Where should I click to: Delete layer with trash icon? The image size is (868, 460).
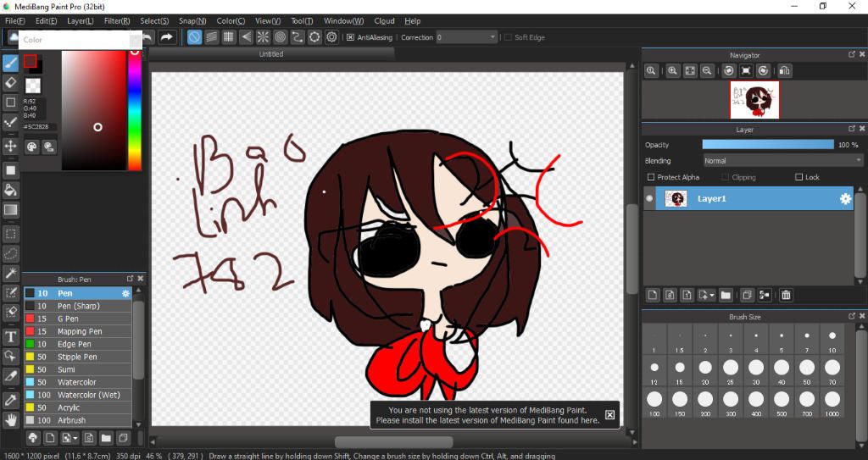coord(786,295)
